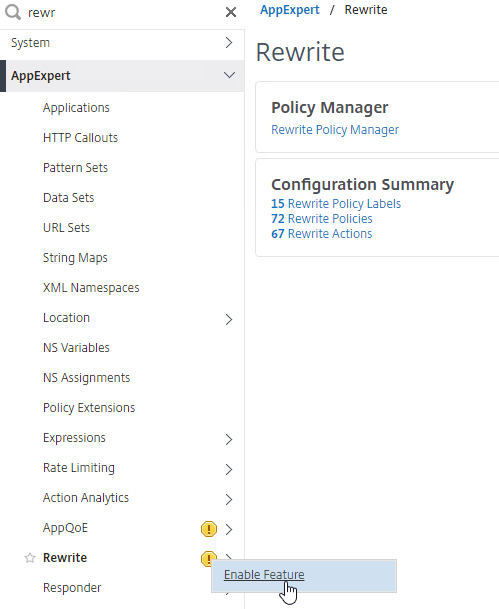Star the Rewrite item as favorite
Image resolution: width=499 pixels, height=609 pixels.
(30, 558)
